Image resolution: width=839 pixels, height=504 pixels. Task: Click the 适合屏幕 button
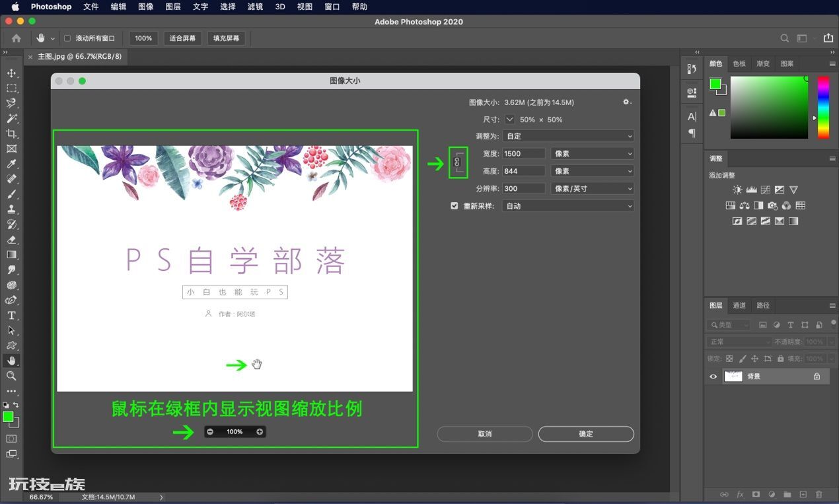pos(182,38)
